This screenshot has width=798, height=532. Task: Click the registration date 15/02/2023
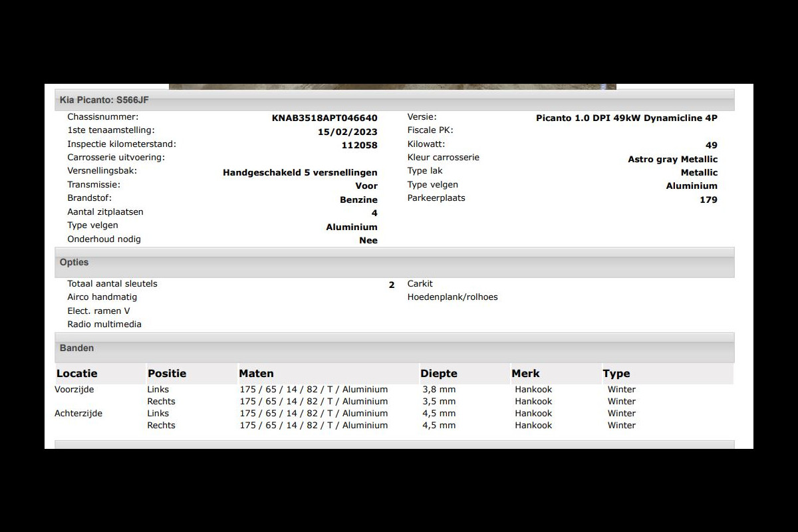pyautogui.click(x=347, y=132)
